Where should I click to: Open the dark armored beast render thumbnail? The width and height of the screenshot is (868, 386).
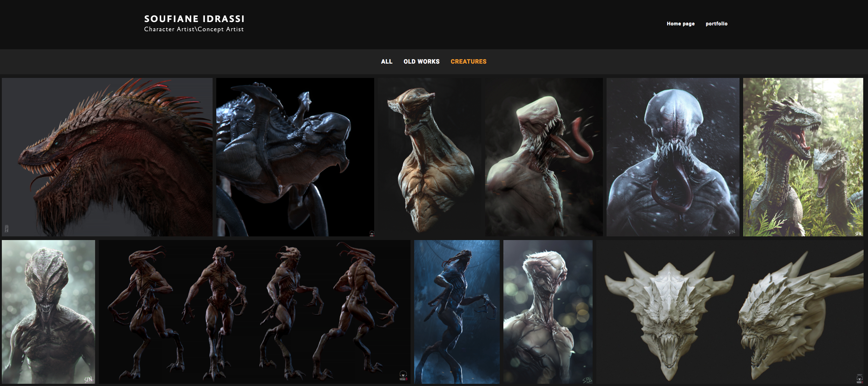click(295, 157)
